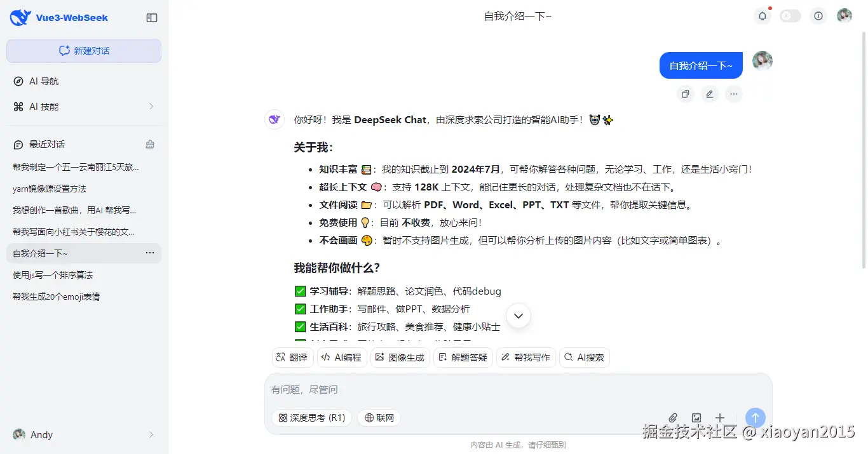
Task: Toggle the theme switch in the top bar
Action: (x=790, y=15)
